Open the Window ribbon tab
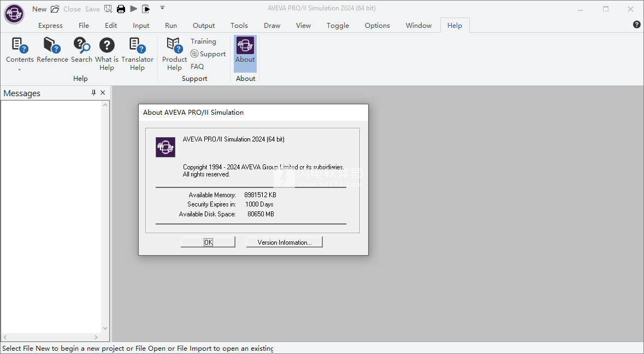 point(418,26)
